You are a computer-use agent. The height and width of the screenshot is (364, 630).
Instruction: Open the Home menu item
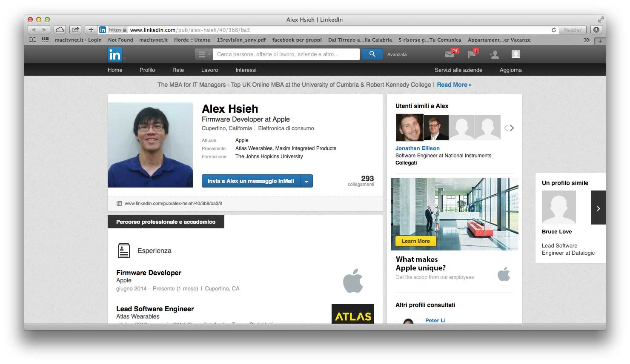point(115,70)
